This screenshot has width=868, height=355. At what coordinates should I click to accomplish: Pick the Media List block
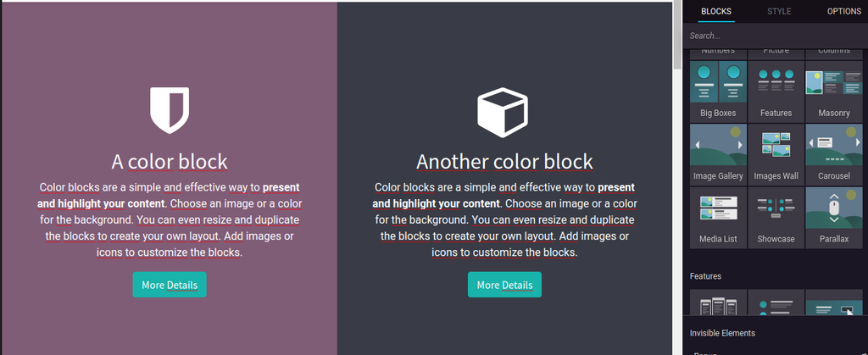pyautogui.click(x=718, y=217)
